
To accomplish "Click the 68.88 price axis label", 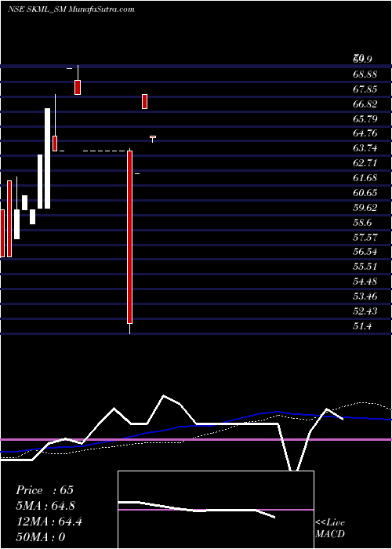I will tap(365, 75).
